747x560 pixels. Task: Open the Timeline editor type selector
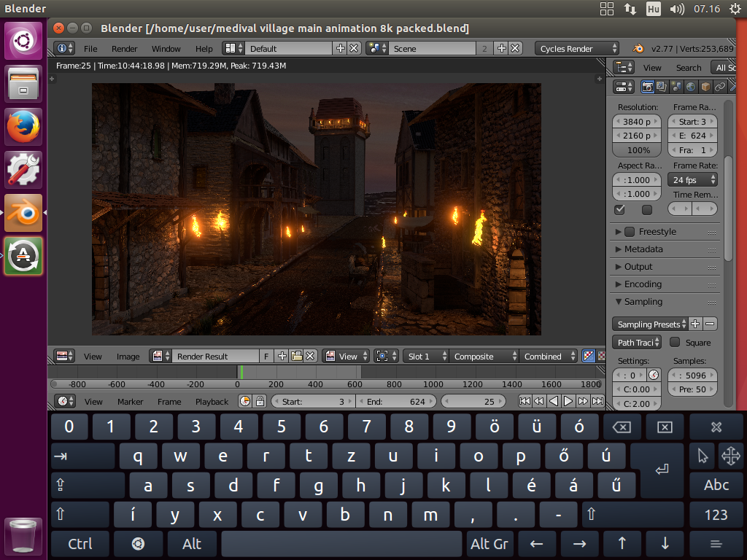point(64,402)
